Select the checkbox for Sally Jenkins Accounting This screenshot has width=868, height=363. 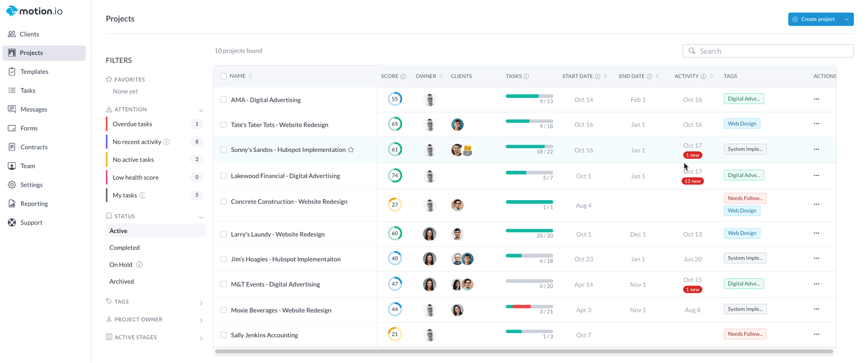pos(224,335)
